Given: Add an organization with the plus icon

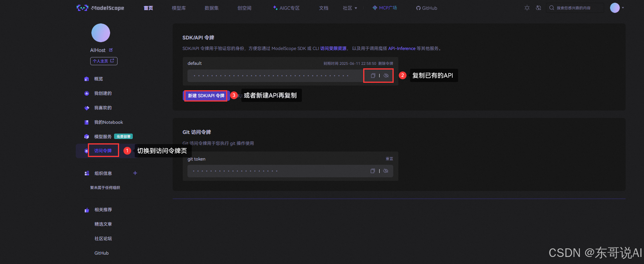Looking at the screenshot, I should [x=135, y=173].
